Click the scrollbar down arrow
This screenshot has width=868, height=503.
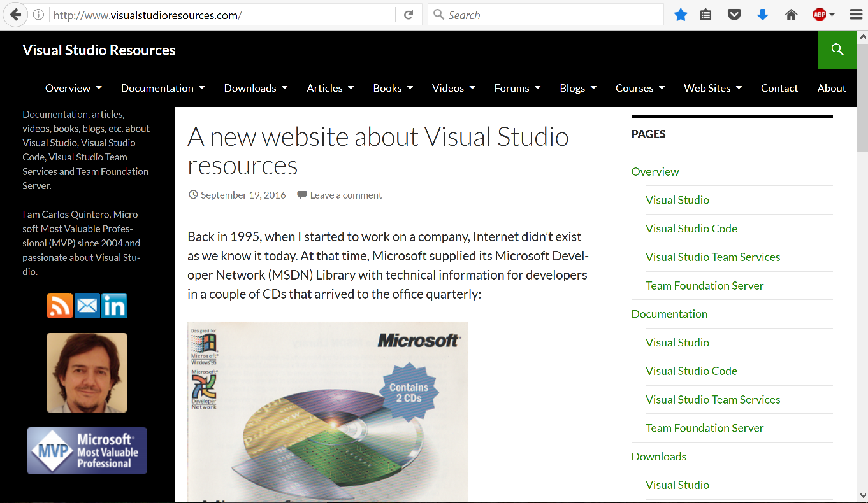pyautogui.click(x=862, y=495)
